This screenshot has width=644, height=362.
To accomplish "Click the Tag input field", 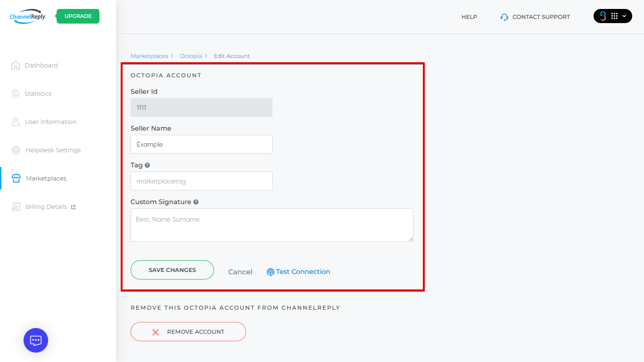I will 201,181.
